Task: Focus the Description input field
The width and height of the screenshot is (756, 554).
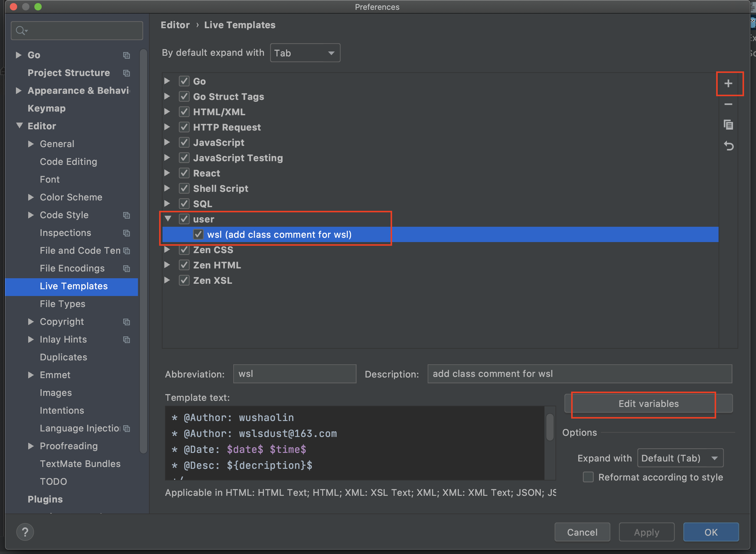Action: [x=579, y=374]
